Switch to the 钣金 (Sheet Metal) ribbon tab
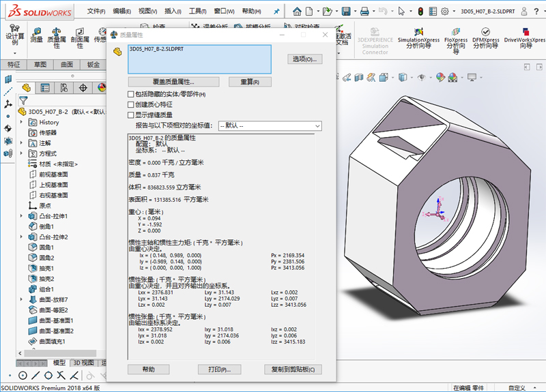 point(93,65)
